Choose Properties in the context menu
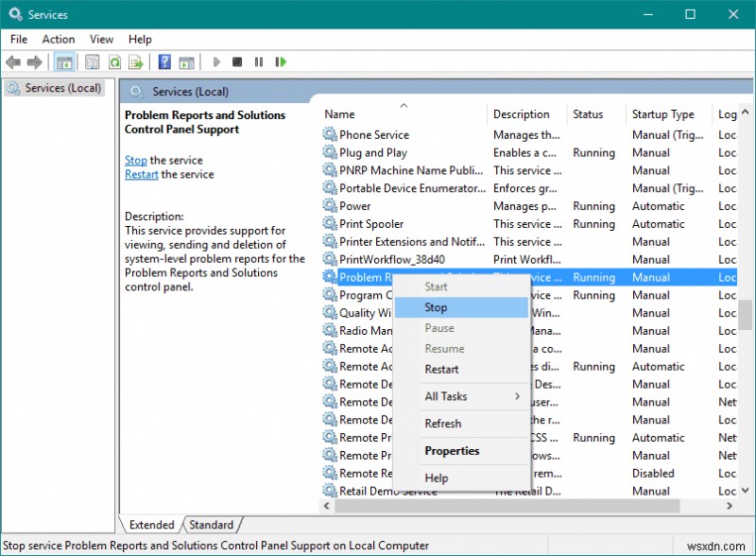The width and height of the screenshot is (756, 556). [461, 451]
